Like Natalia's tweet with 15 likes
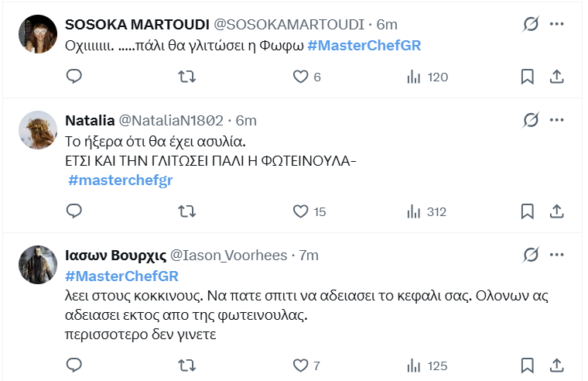 [300, 211]
